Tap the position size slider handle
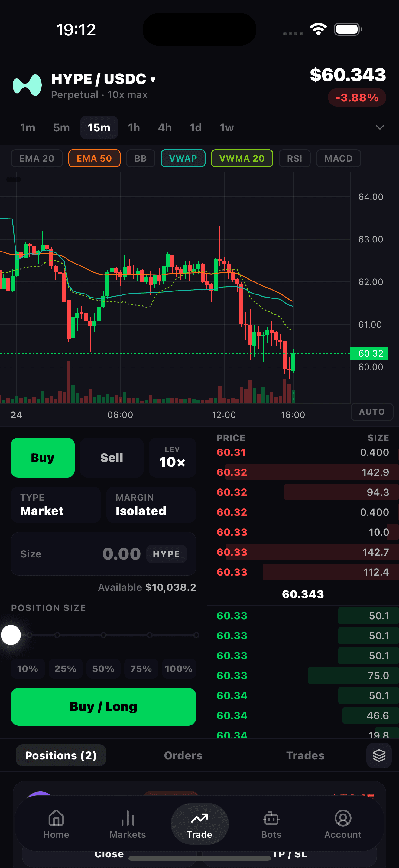This screenshot has height=868, width=399. point(11,635)
